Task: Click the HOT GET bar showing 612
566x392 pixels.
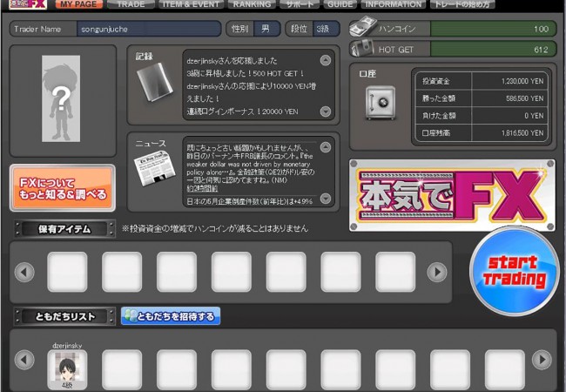Action: pyautogui.click(x=493, y=50)
